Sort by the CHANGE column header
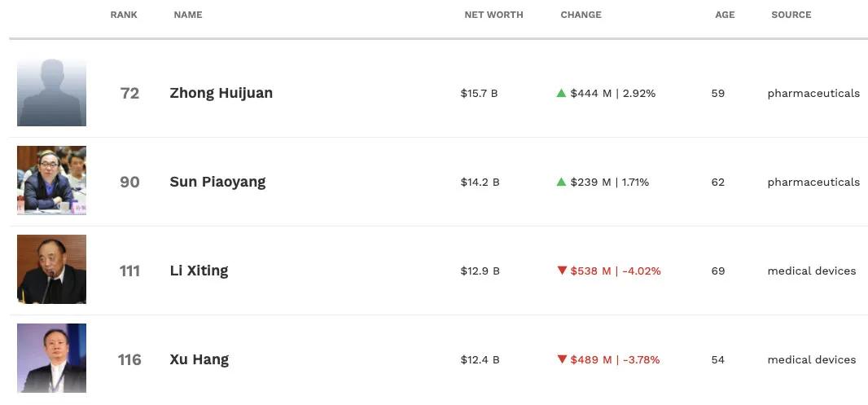The height and width of the screenshot is (405, 868). click(581, 15)
